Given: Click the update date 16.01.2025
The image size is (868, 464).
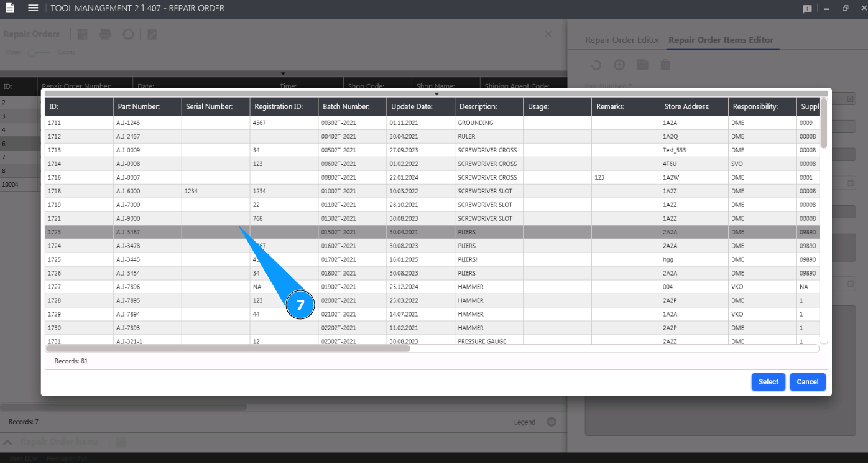Looking at the screenshot, I should (421, 260).
